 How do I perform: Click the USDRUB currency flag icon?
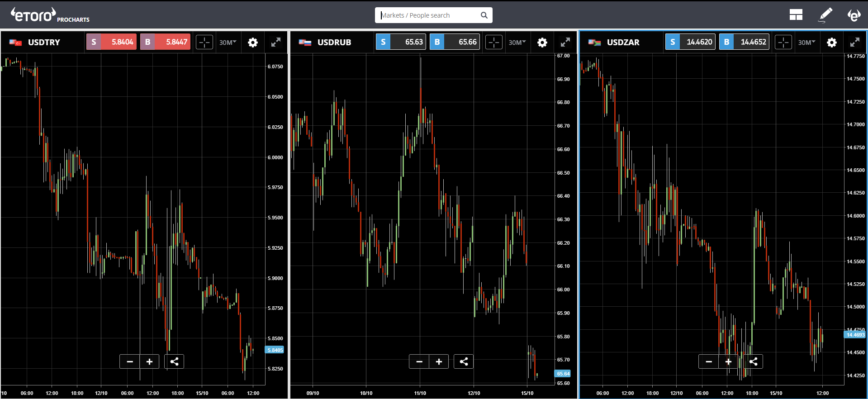[x=305, y=43]
